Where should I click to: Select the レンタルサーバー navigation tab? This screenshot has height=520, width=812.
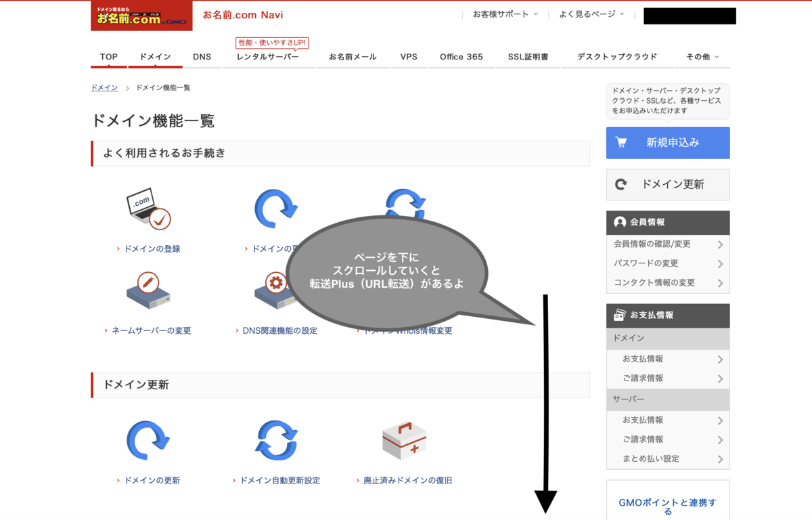268,57
